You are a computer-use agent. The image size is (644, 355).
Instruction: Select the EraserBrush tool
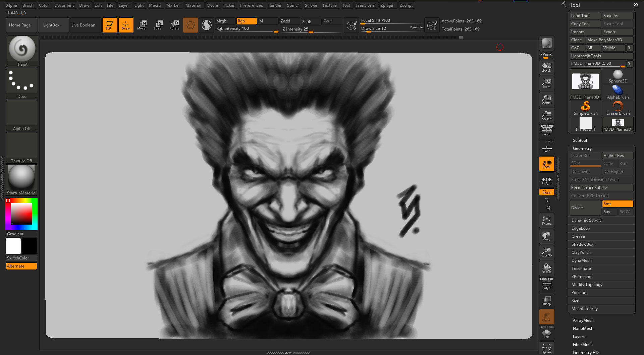pos(618,109)
